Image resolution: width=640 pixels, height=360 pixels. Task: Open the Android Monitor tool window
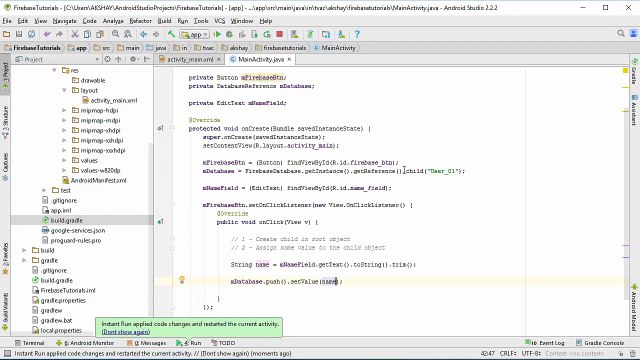click(85, 343)
